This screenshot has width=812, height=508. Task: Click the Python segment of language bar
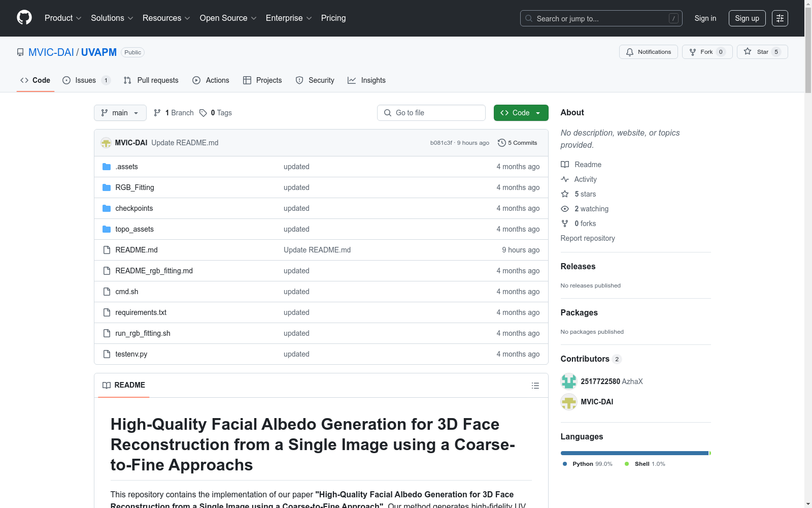(x=634, y=453)
